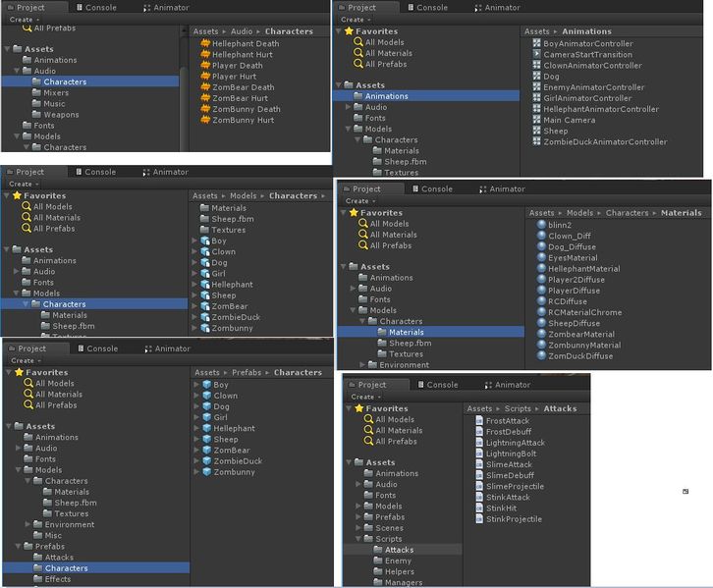Collapse the Models folder in the Animations window tree
Viewport: 713px width, 588px height.
pyautogui.click(x=348, y=129)
